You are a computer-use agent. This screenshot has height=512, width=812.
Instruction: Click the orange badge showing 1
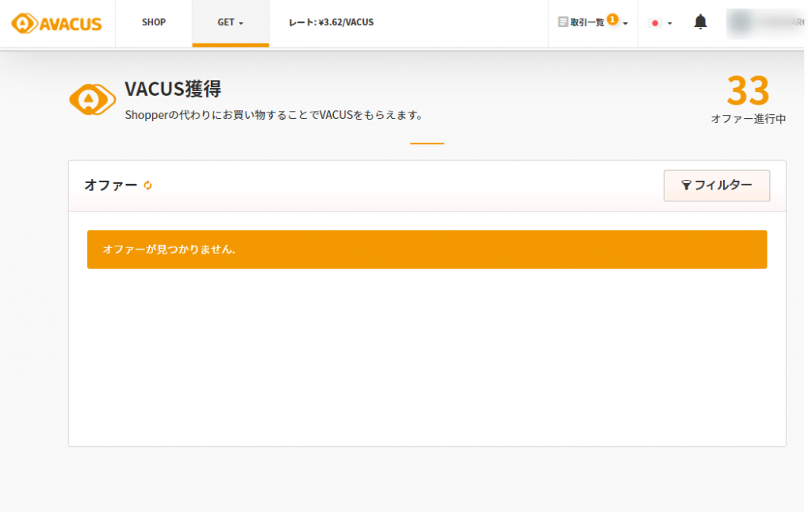(x=612, y=19)
